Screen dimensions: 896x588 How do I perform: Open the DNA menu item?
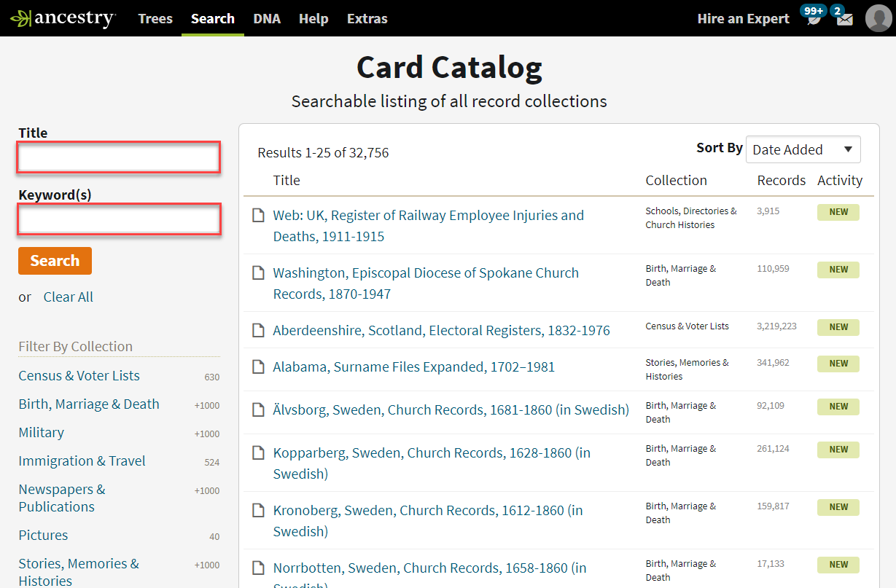(x=267, y=18)
